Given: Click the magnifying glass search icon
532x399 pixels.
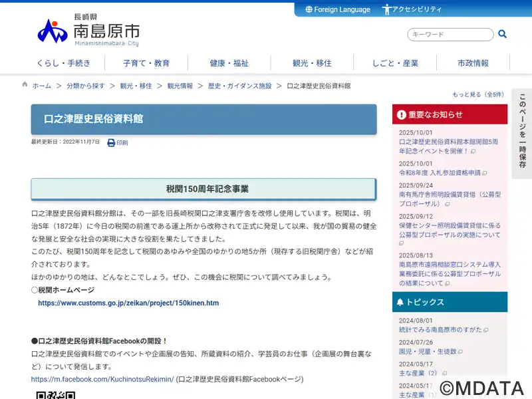Looking at the screenshot, I should 502,34.
